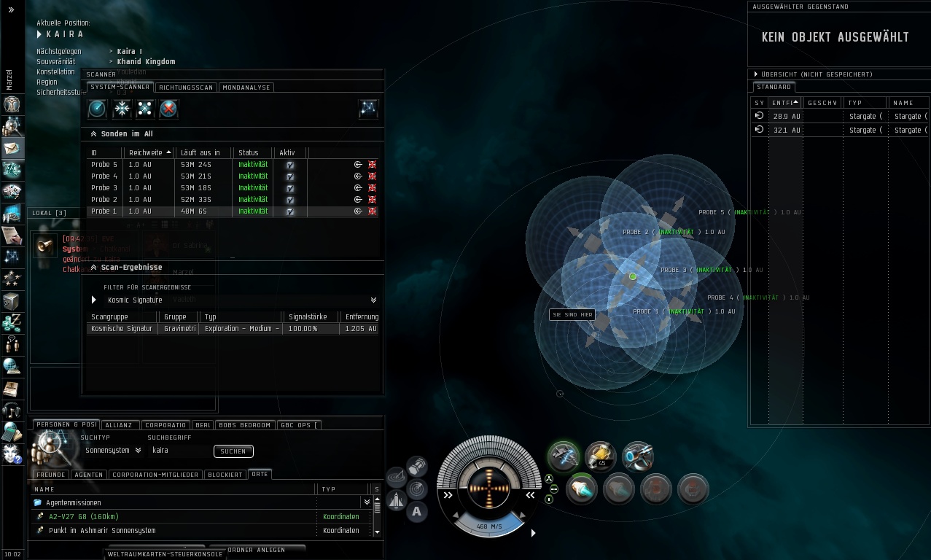Open the scan results filter dropdown chevron
This screenshot has height=560, width=931.
coord(373,300)
